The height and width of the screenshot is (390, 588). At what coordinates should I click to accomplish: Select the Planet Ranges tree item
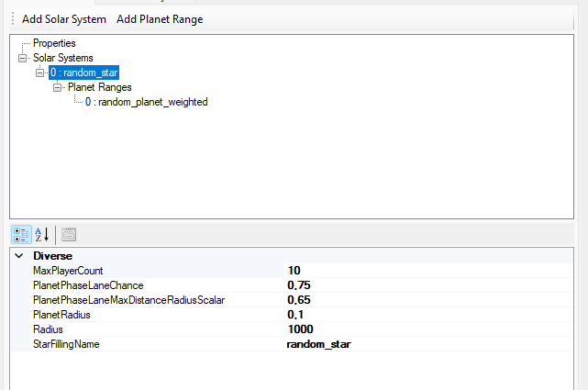coord(100,87)
